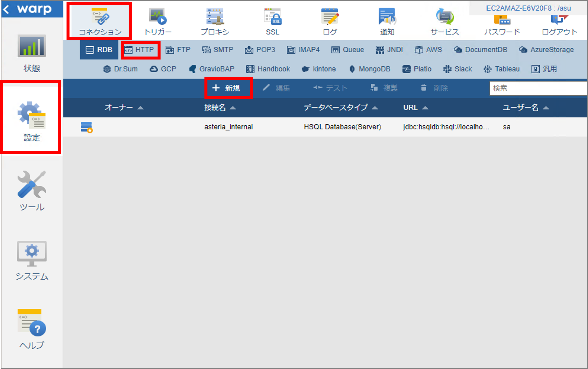Sort by データベースタイプ column arrow

[375, 108]
